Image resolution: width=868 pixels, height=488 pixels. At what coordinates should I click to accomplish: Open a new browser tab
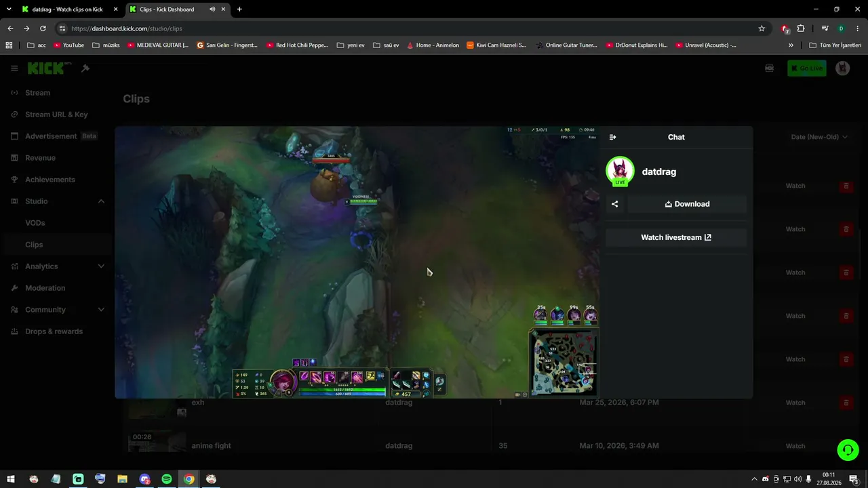[239, 9]
